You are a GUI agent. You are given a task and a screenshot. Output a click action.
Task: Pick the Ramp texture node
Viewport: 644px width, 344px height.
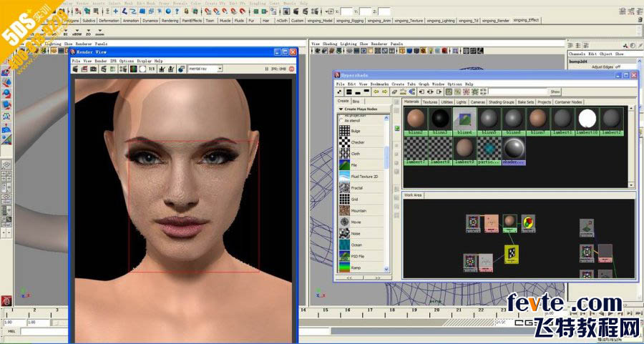[x=344, y=267]
